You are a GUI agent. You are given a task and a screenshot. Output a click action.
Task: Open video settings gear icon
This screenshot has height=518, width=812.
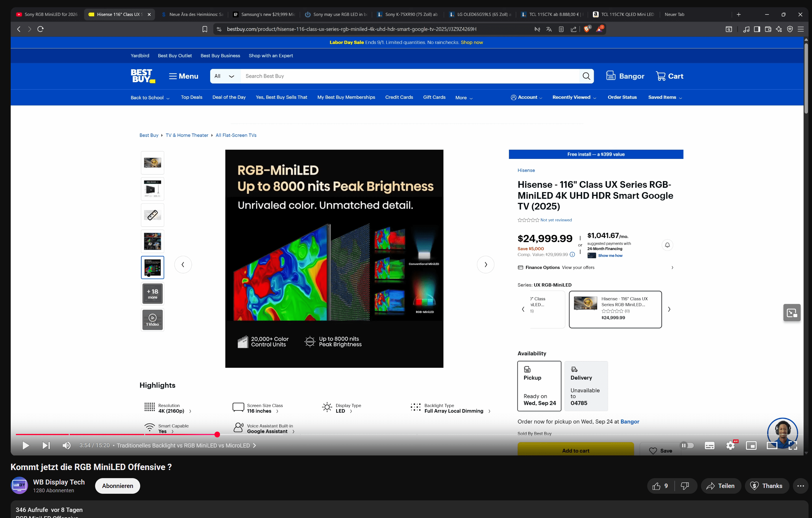click(730, 445)
